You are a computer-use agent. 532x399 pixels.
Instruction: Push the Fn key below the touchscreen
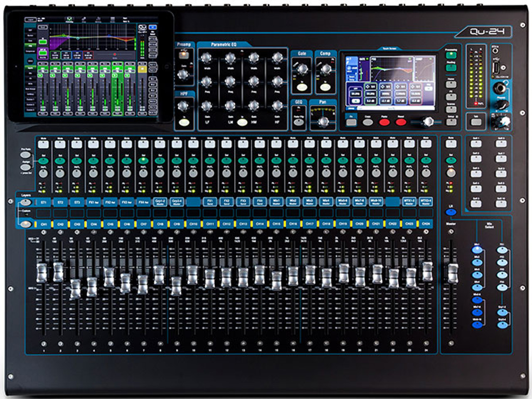tap(351, 122)
